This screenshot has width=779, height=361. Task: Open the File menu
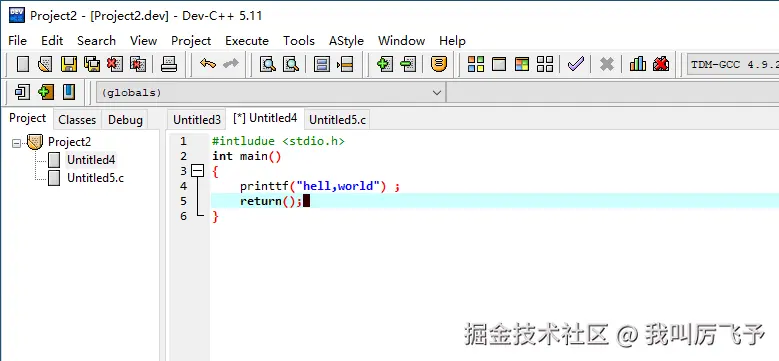[x=17, y=41]
